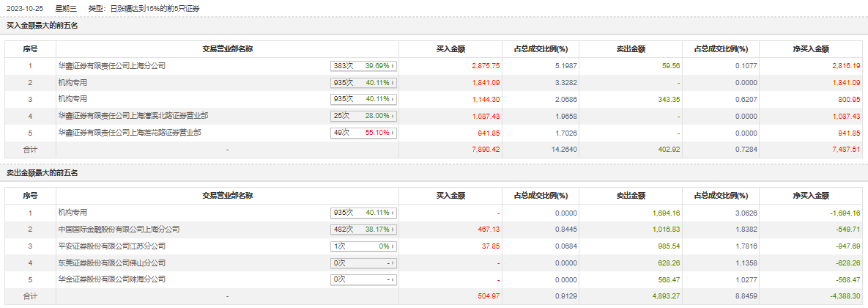
Task: Open 东莞证券股份有限公司佛山分公司 link
Action: 111,263
